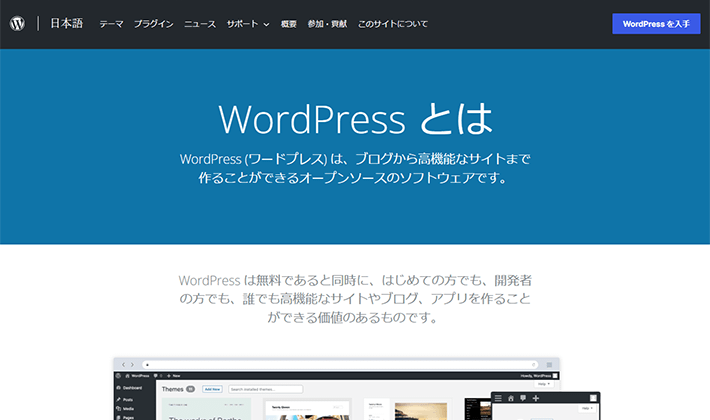The image size is (710, 420).
Task: Open the Help dropdown in desktop mockup
Action: (544, 384)
